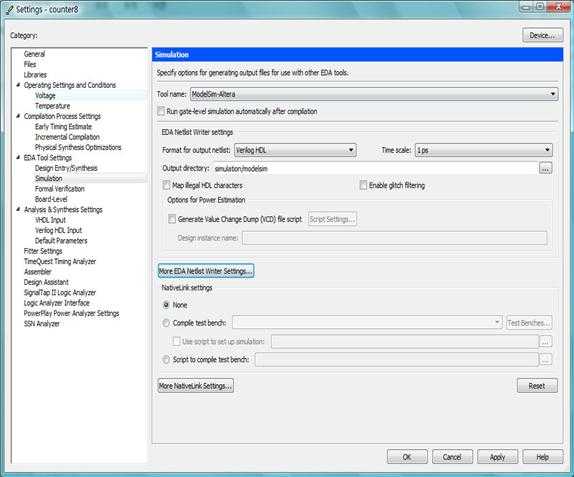Open Help for settings
The height and width of the screenshot is (477, 574).
click(x=543, y=456)
